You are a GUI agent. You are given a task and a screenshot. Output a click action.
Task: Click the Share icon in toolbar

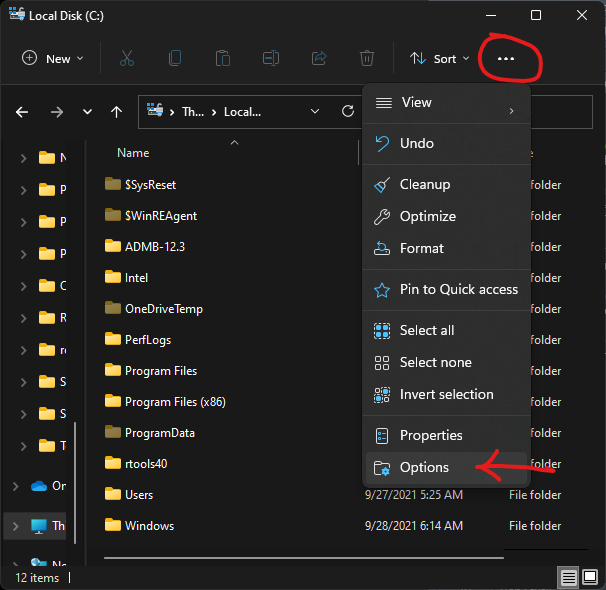319,59
